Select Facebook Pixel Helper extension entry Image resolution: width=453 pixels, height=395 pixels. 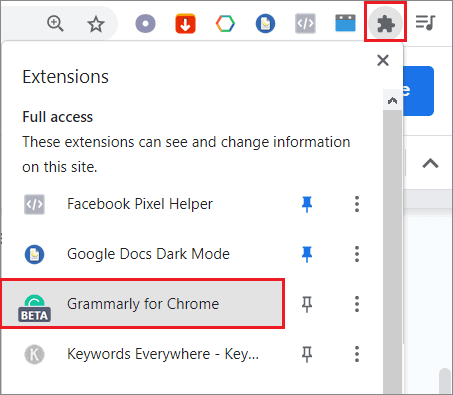(x=143, y=204)
